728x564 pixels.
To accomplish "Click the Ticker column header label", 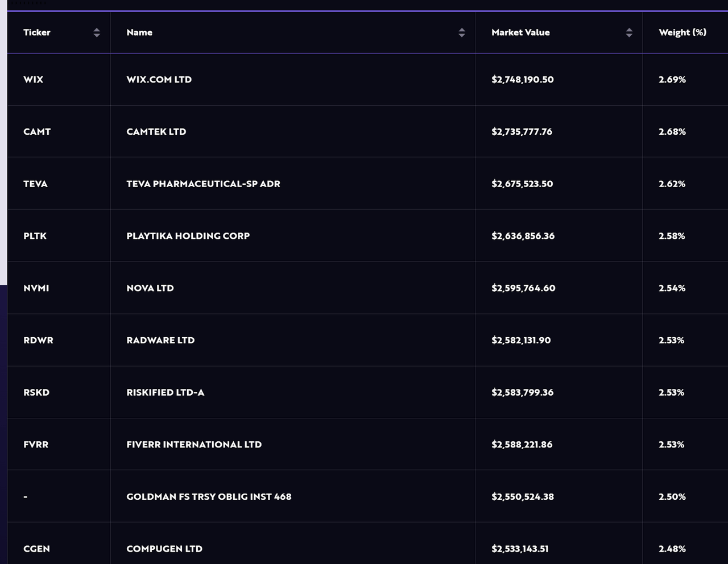I will point(37,32).
